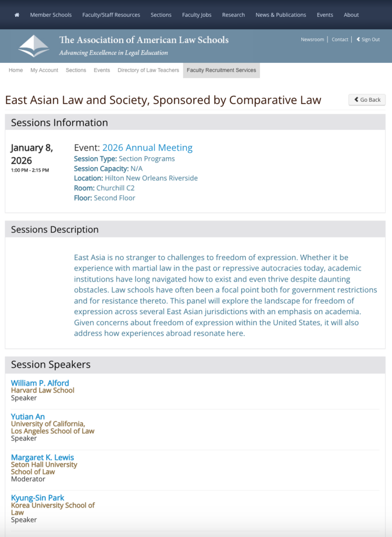Open Margaret K. Lewis moderator profile

point(42,457)
